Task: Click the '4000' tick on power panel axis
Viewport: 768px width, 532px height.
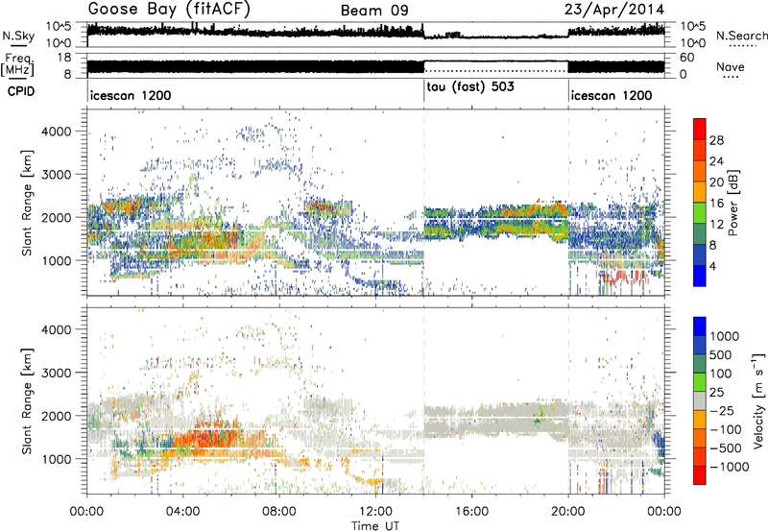Action: point(56,132)
